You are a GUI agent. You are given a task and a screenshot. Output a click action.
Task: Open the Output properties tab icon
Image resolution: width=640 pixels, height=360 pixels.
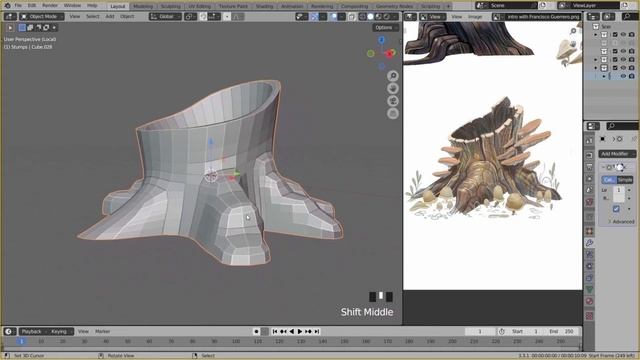pyautogui.click(x=589, y=167)
